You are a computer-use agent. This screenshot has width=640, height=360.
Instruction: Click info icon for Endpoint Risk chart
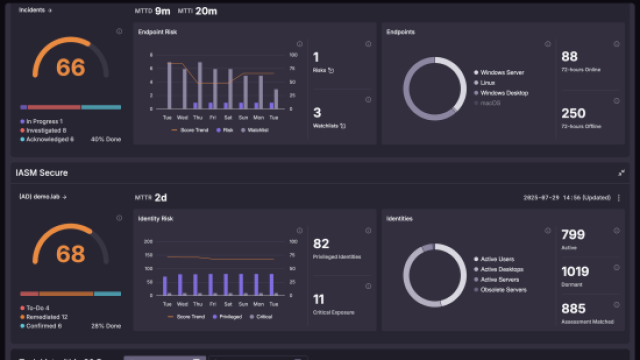[x=300, y=44]
